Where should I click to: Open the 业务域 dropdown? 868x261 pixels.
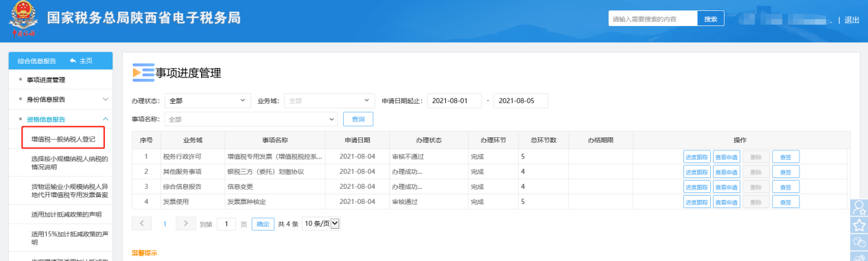coord(329,101)
